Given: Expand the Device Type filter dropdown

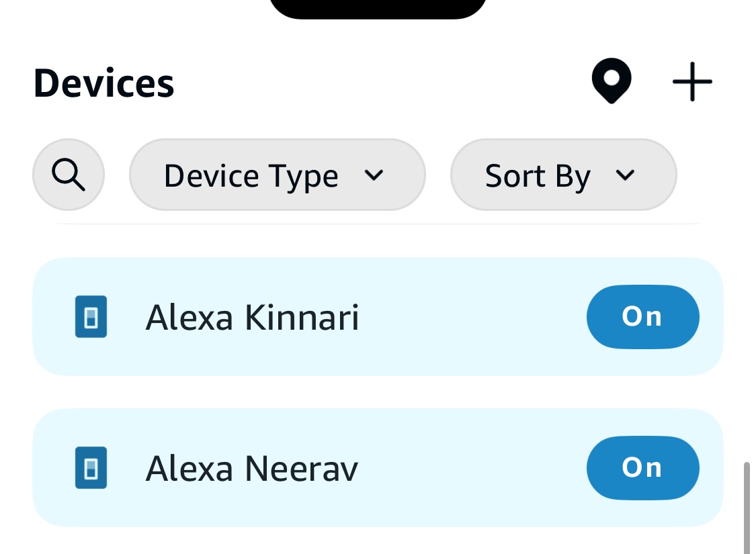Looking at the screenshot, I should [x=278, y=175].
